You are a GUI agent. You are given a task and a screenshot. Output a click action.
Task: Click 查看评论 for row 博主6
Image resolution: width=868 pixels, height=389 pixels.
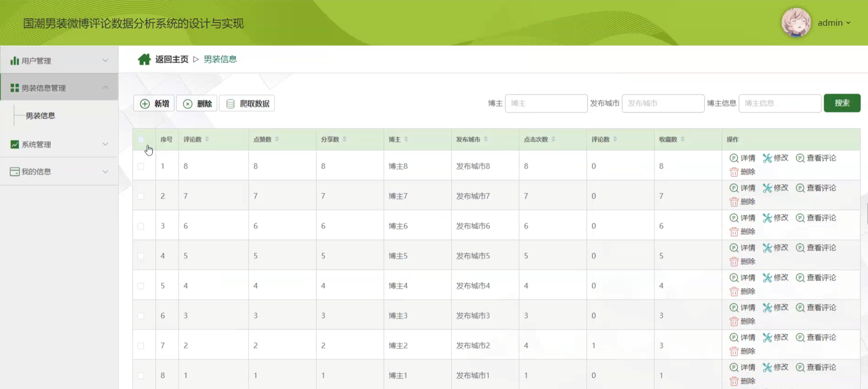pos(816,218)
